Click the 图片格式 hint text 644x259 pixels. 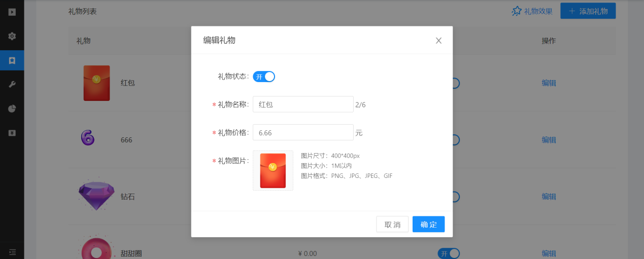[347, 176]
